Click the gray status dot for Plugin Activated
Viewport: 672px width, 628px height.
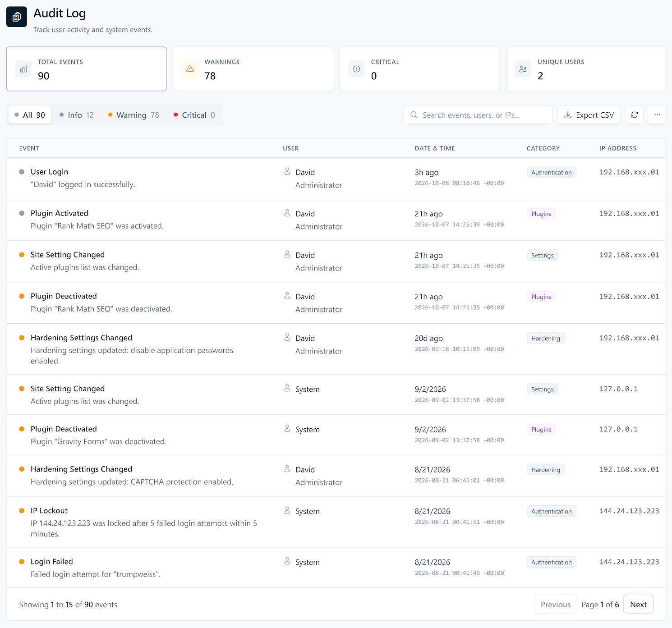pos(22,213)
